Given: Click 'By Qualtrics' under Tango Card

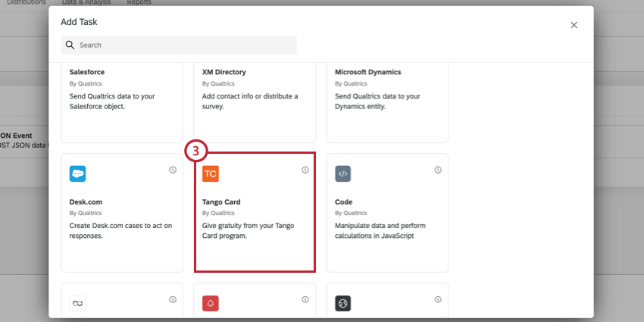Looking at the screenshot, I should coord(218,213).
